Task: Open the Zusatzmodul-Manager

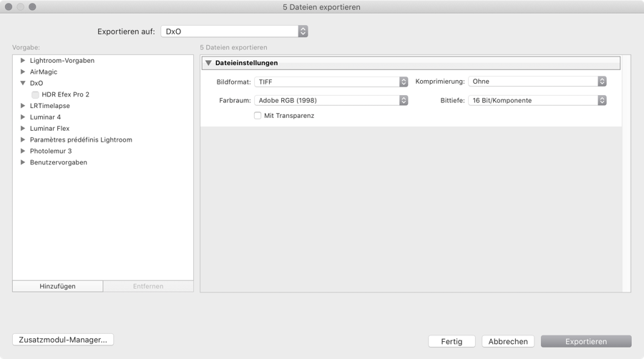Action: (63, 340)
